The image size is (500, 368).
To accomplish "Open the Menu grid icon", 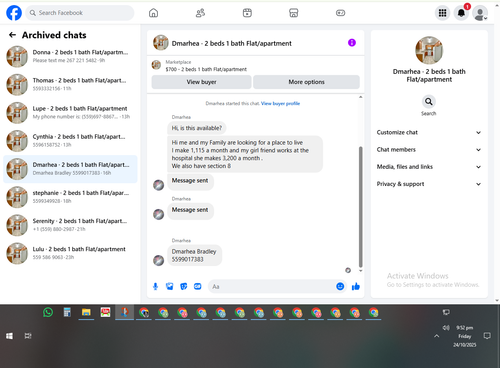I will point(442,13).
